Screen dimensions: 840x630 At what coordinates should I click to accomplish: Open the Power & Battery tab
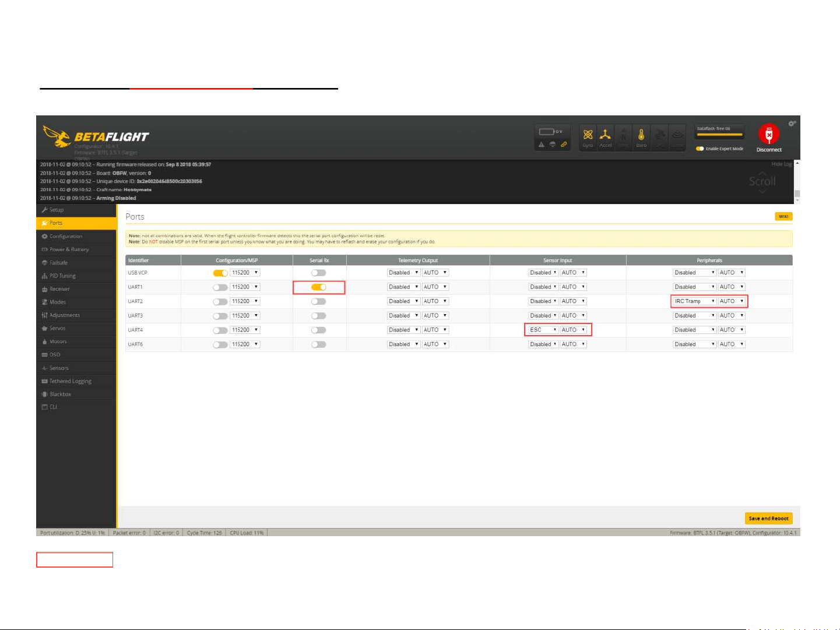(76, 249)
